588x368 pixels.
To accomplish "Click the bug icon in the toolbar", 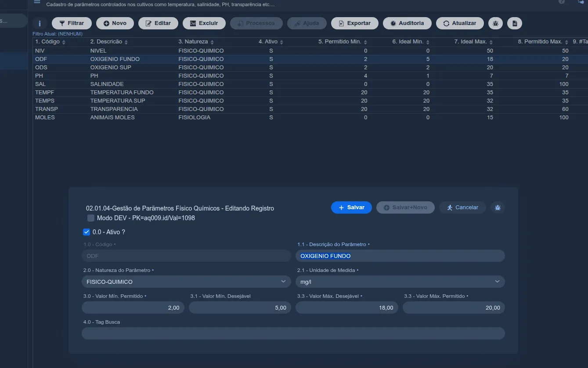I will click(x=495, y=23).
